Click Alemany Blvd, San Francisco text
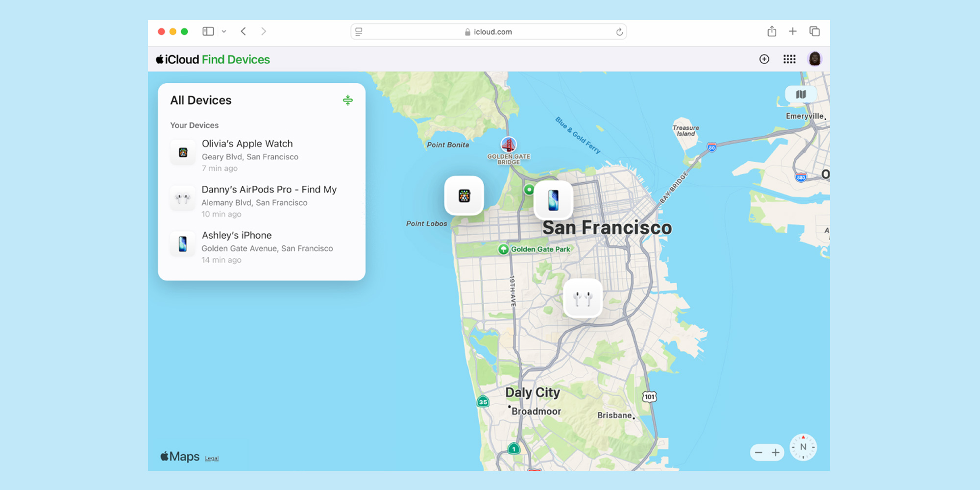 (x=254, y=203)
